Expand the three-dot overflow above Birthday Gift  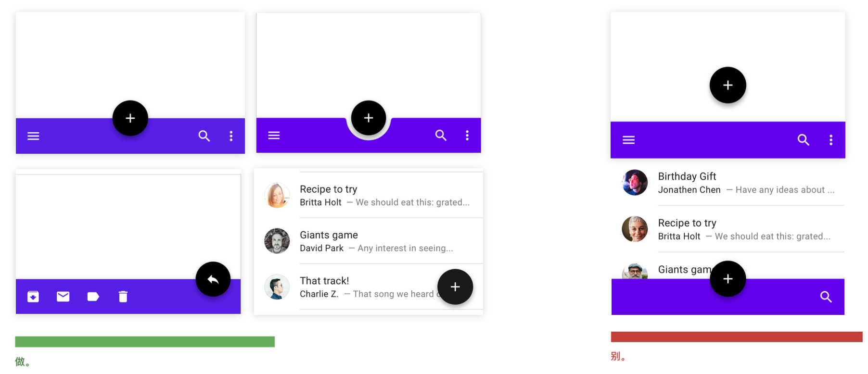(831, 140)
